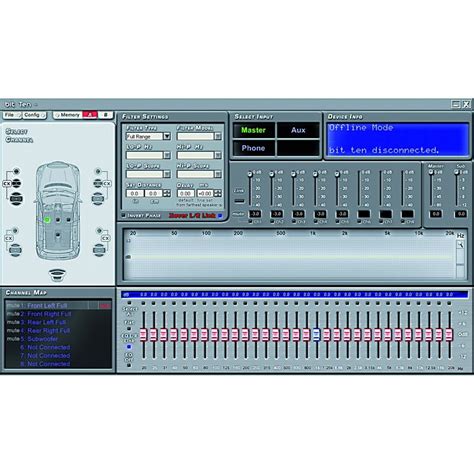The image size is (474, 474).
Task: Select the rear left tweeter speaker
Action: coord(15,230)
